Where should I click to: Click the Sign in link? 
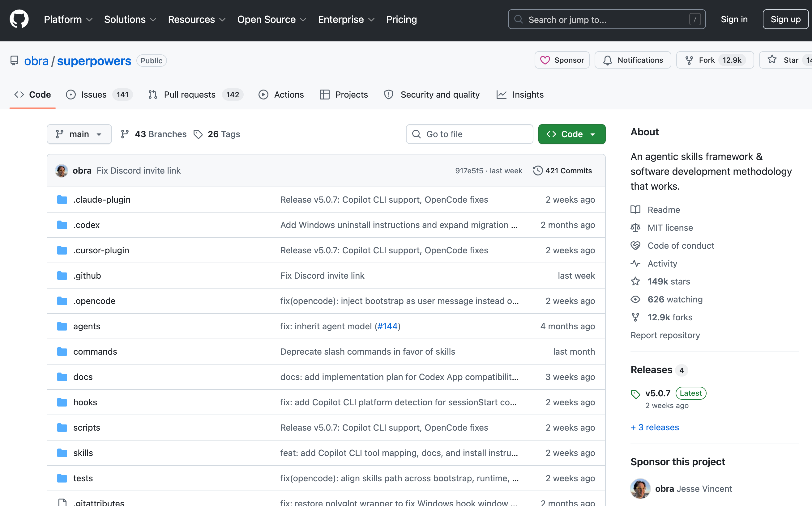734,19
